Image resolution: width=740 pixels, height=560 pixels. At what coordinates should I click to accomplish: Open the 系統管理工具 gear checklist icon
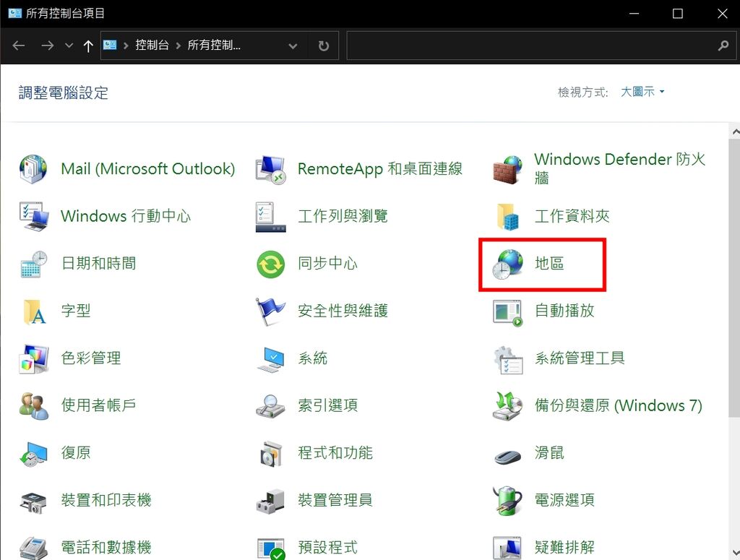pos(507,360)
